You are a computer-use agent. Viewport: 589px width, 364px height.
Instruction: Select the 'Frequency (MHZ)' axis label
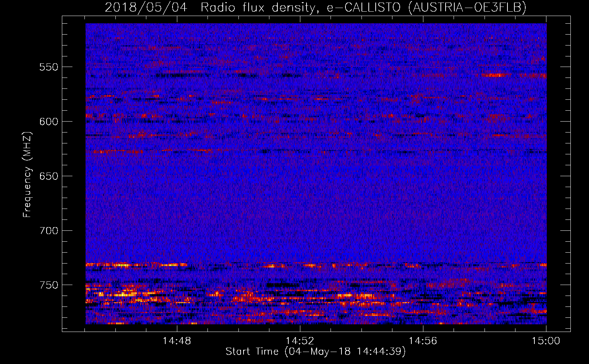[x=27, y=174]
